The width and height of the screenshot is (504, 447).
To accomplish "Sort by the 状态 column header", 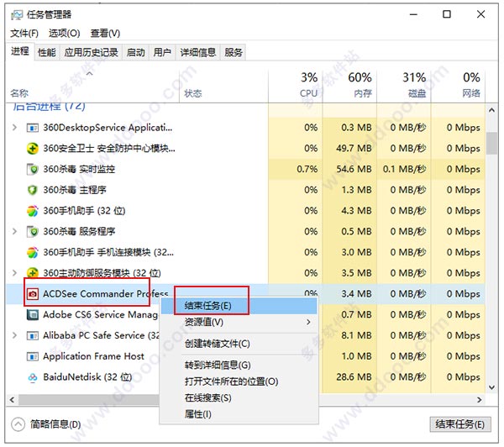I will click(223, 87).
